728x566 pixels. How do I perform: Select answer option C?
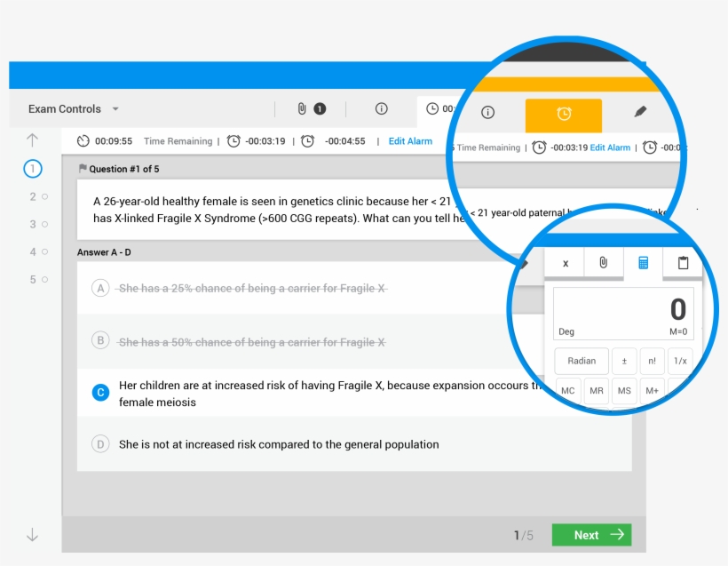pos(101,393)
